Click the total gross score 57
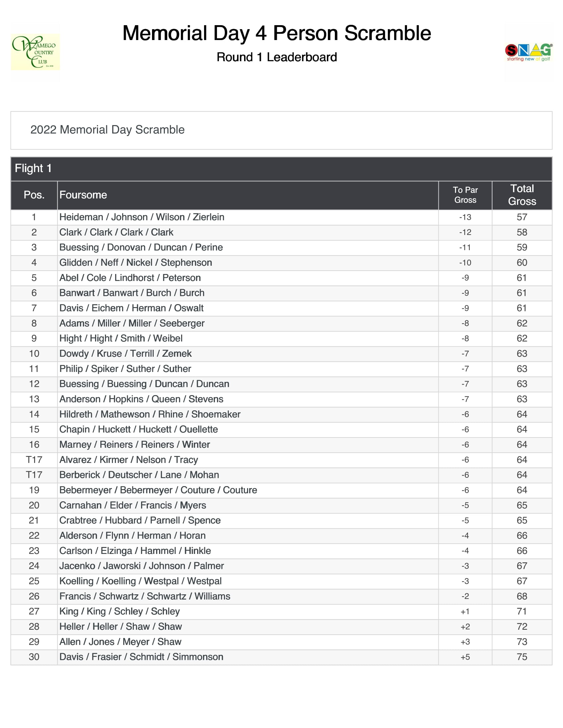 pyautogui.click(x=522, y=217)
